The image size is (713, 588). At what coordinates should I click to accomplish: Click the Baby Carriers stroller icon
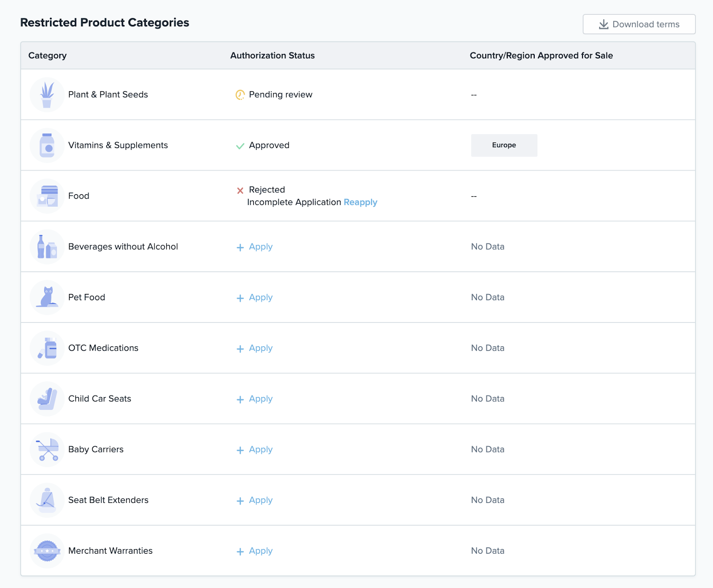coord(47,450)
